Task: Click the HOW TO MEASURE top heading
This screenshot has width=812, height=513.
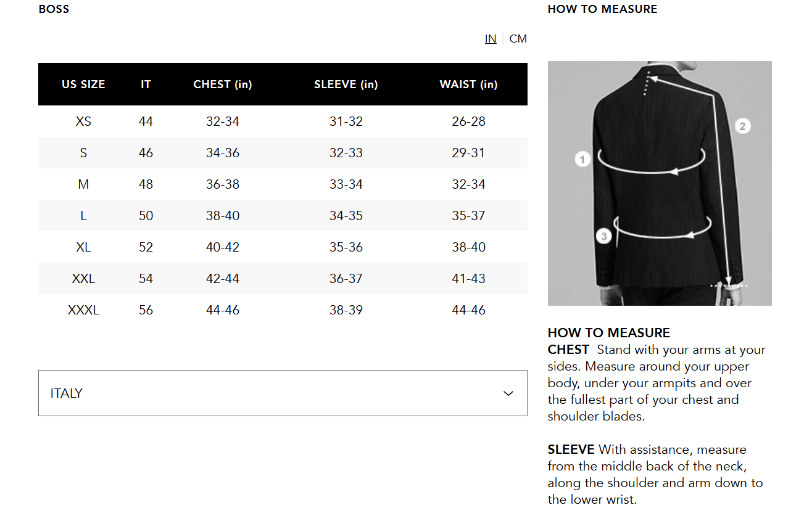Action: [x=602, y=9]
